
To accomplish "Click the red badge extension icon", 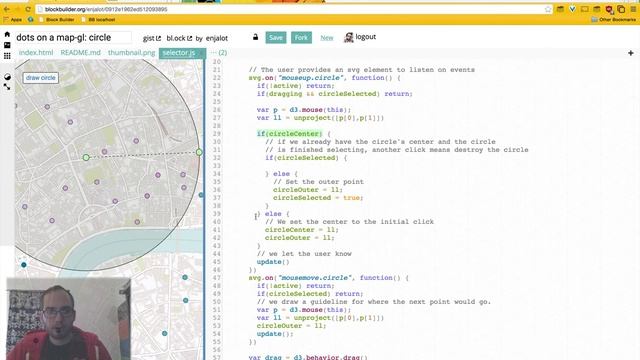I will pos(609,9).
